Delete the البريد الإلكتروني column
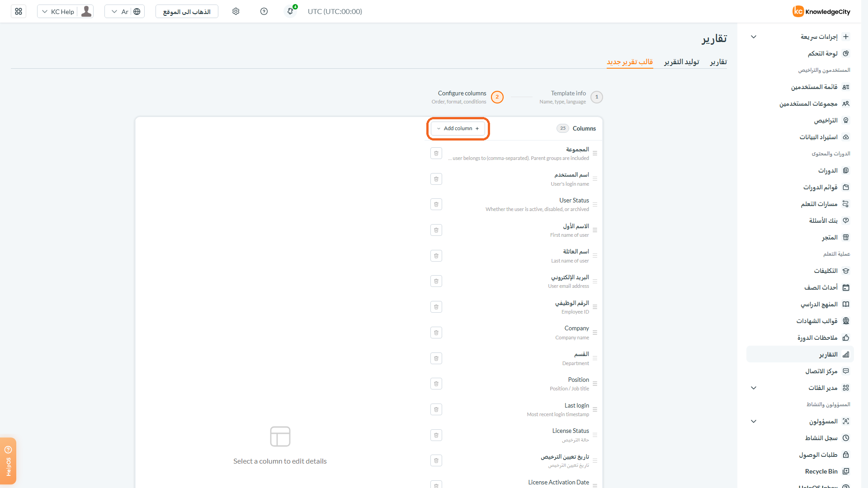This screenshot has width=868, height=488. (436, 281)
